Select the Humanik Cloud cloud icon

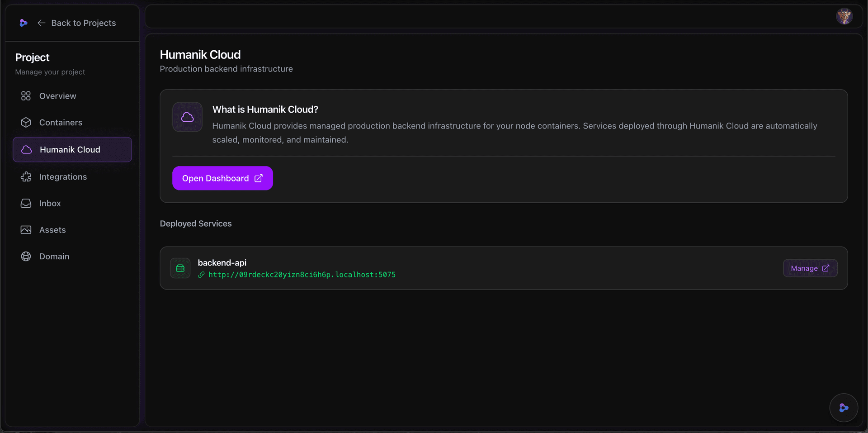coord(26,150)
